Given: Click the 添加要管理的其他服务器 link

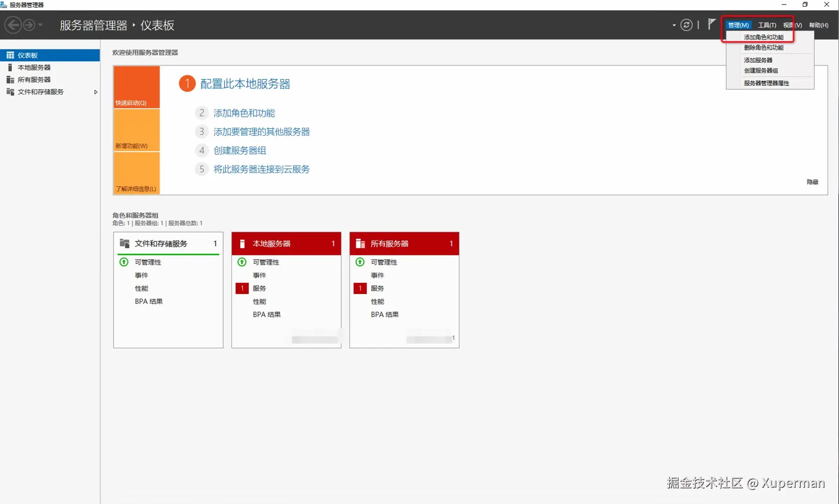Looking at the screenshot, I should 262,132.
